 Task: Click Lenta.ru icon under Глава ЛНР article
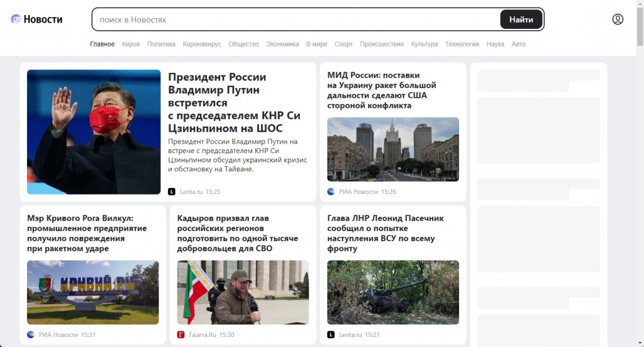point(331,334)
